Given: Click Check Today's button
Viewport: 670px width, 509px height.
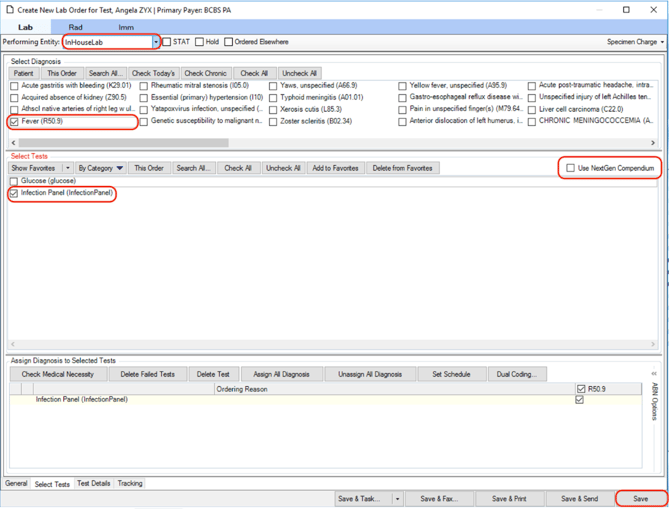Looking at the screenshot, I should tap(153, 73).
